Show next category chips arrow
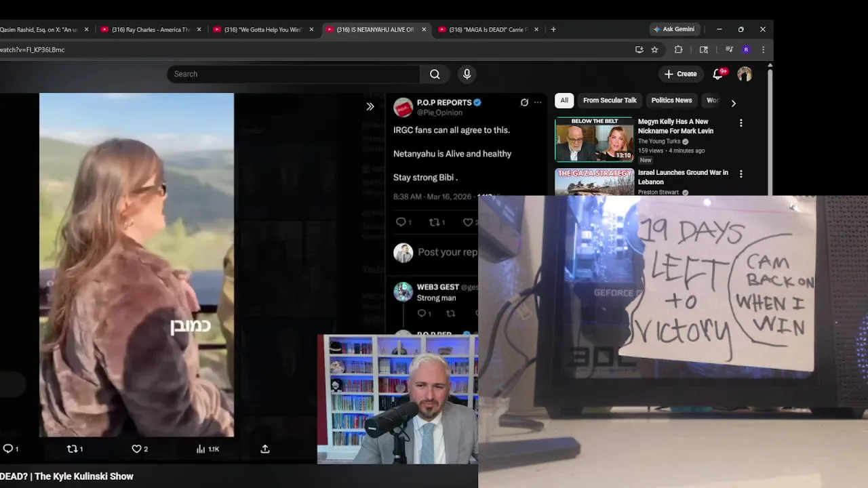Image resolution: width=868 pixels, height=488 pixels. click(733, 103)
